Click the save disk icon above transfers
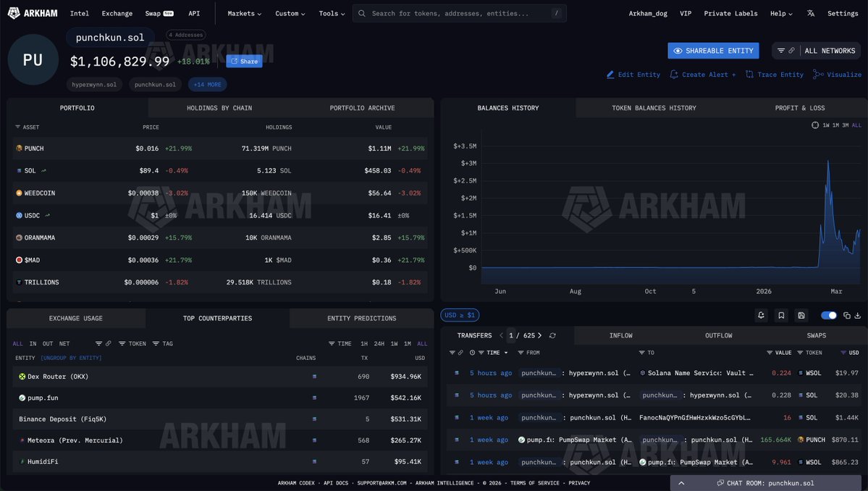The height and width of the screenshot is (491, 868). 801,315
